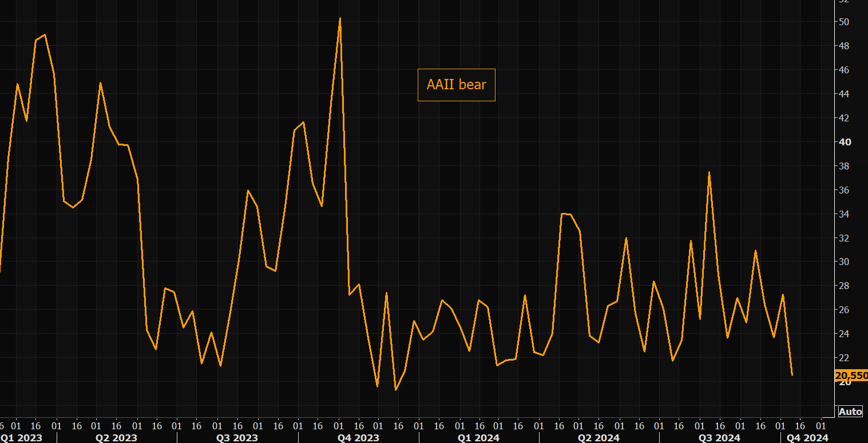
Task: Select Q2 2024 on the time axis
Action: (599, 438)
